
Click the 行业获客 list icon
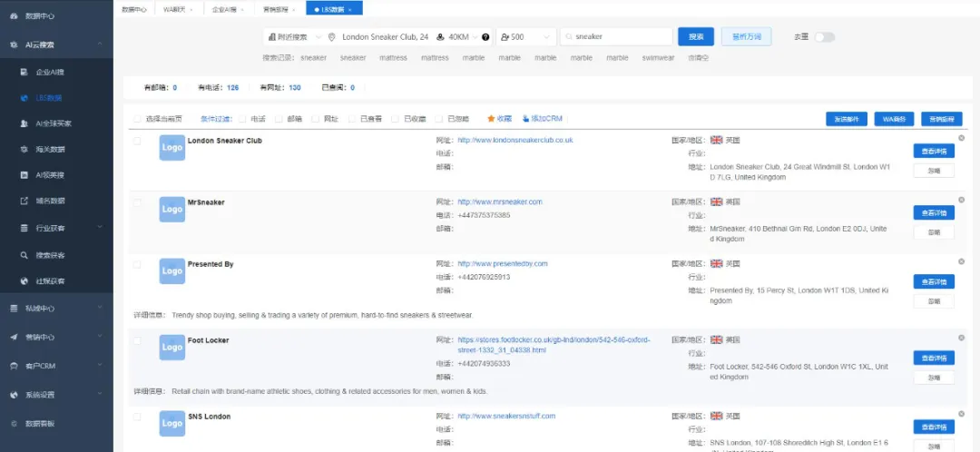point(24,228)
